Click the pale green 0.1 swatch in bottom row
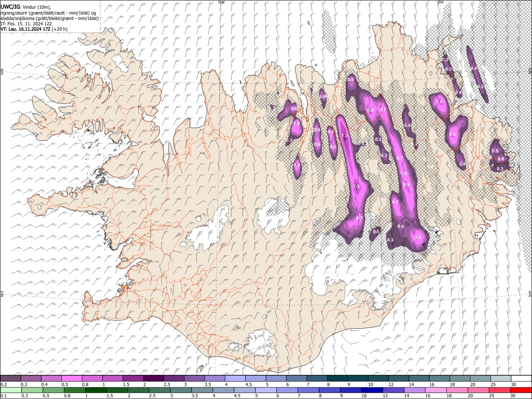The image size is (532, 399). tap(11, 390)
